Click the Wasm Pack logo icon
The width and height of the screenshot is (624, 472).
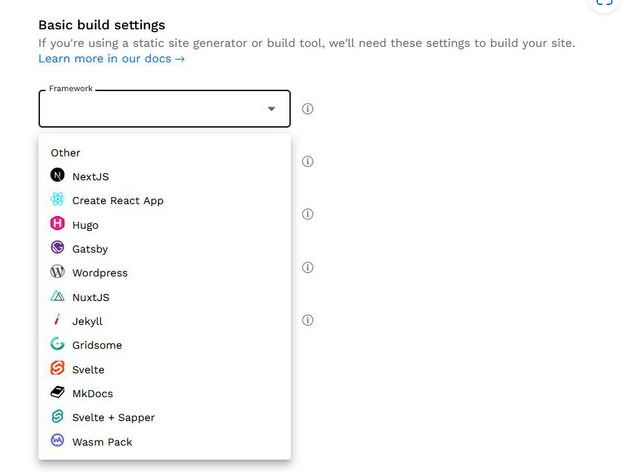pyautogui.click(x=58, y=441)
